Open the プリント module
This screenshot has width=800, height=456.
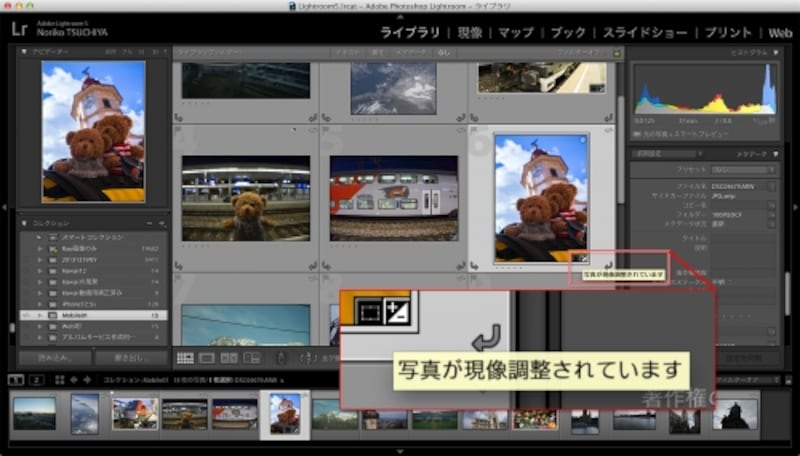(728, 33)
